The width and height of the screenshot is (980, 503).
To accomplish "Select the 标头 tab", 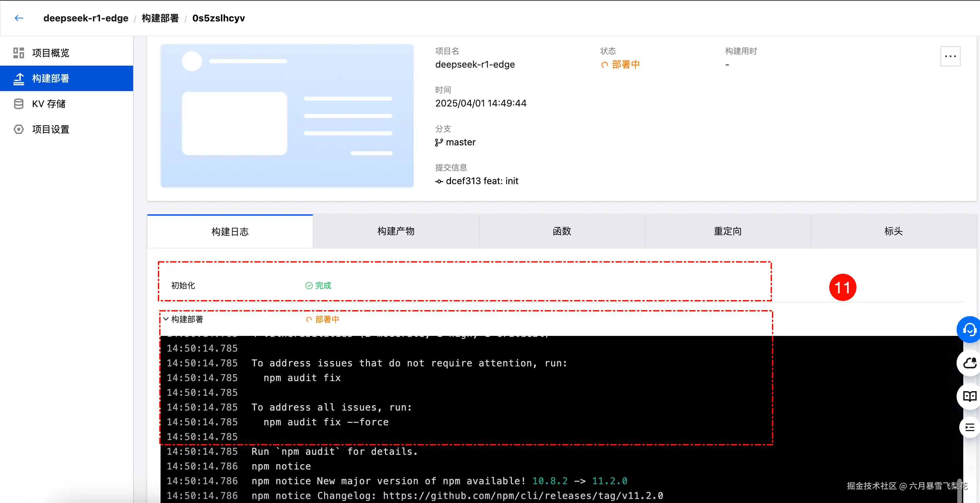I will [x=893, y=231].
